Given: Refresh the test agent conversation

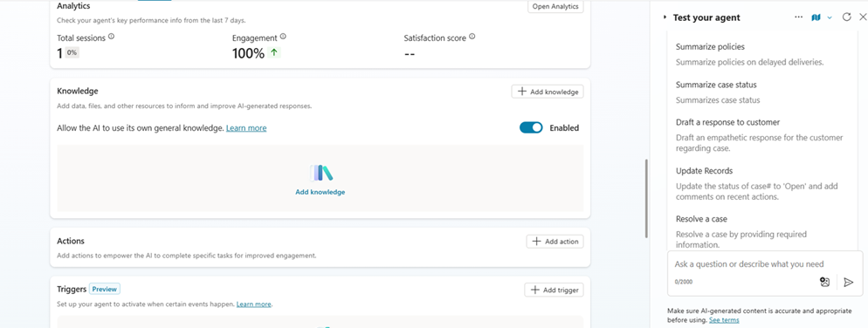Looking at the screenshot, I should [x=846, y=17].
